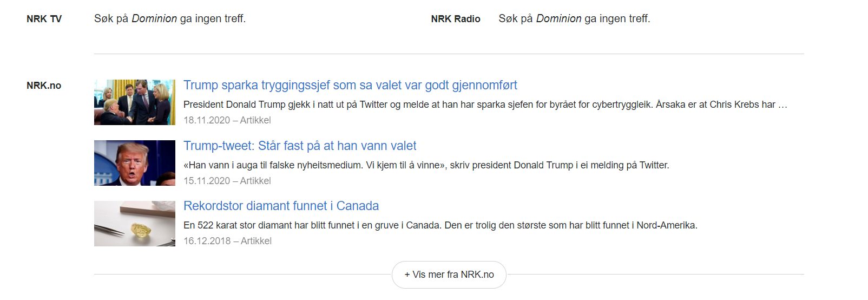Click the no-results message beside NRK TV
This screenshot has width=868, height=300.
point(170,19)
